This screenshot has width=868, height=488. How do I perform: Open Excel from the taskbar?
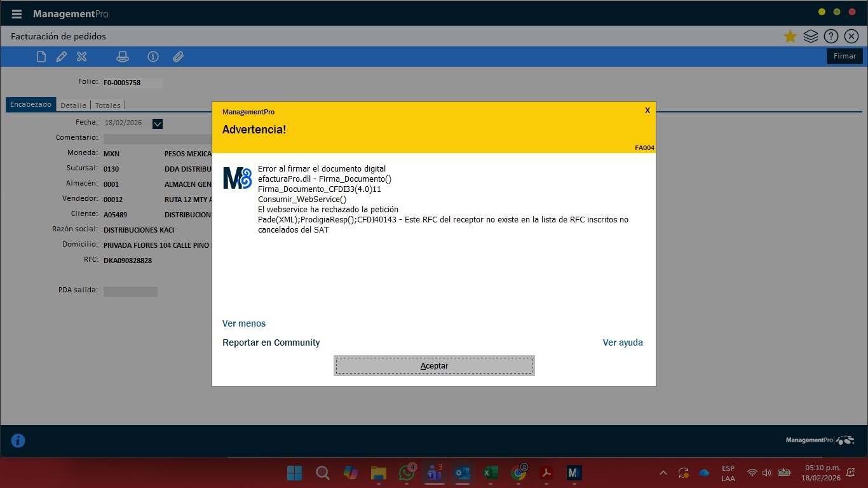(x=490, y=473)
